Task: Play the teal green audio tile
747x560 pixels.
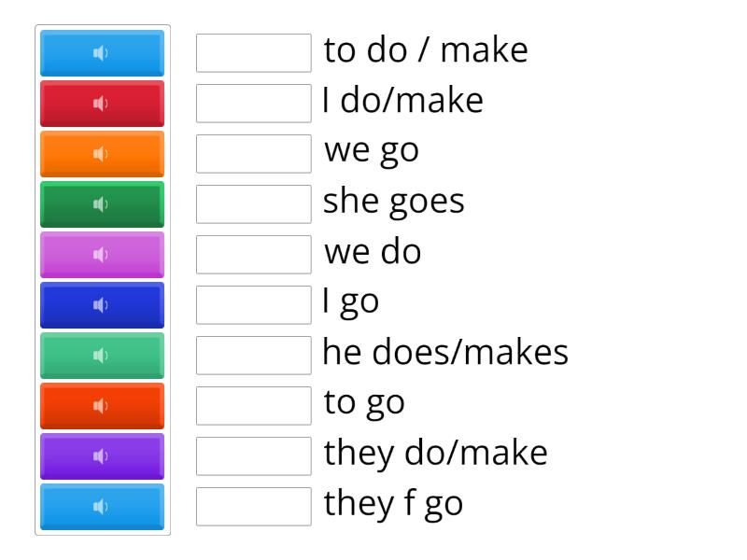Action: point(102,356)
